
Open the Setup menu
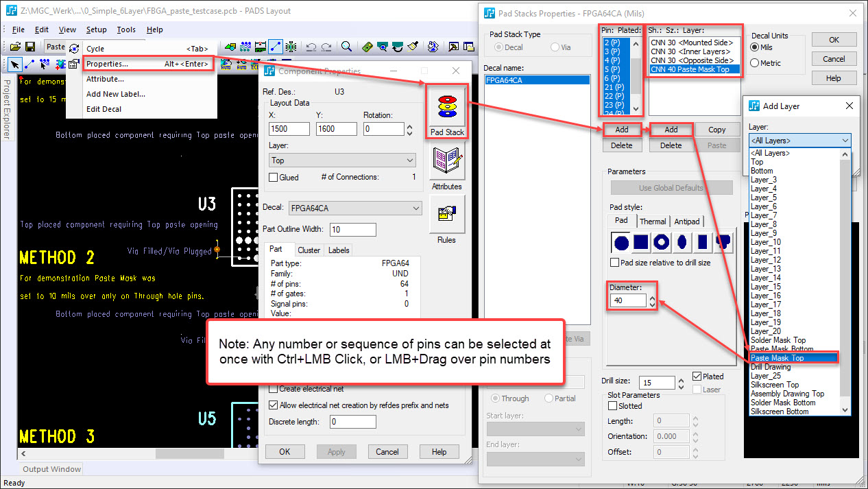tap(96, 29)
